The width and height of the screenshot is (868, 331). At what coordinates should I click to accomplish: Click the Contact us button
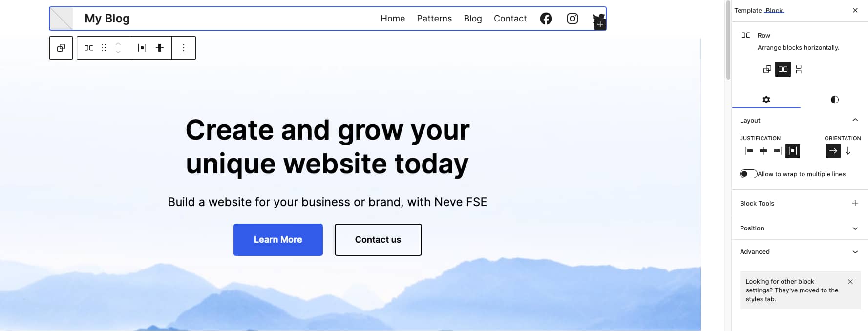378,240
